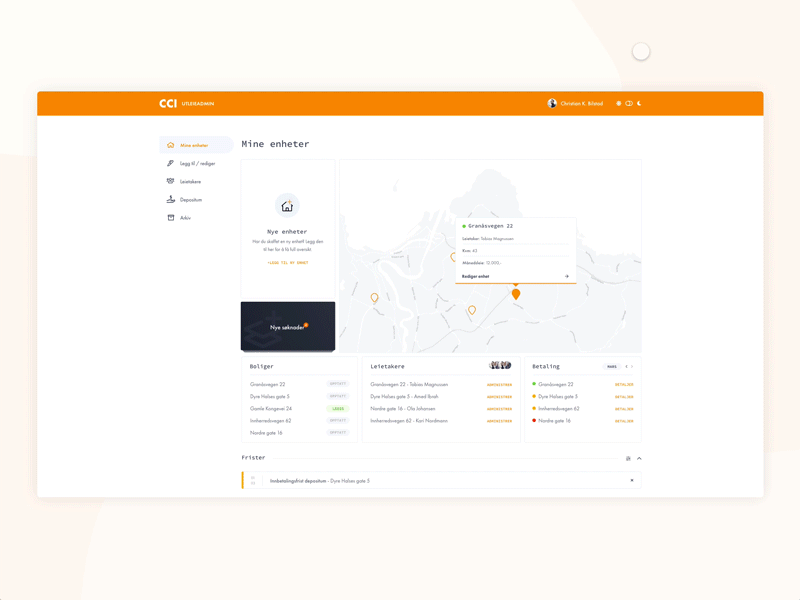Viewport: 800px width, 600px height.
Task: Collapse the Frister section chevron
Action: click(637, 458)
